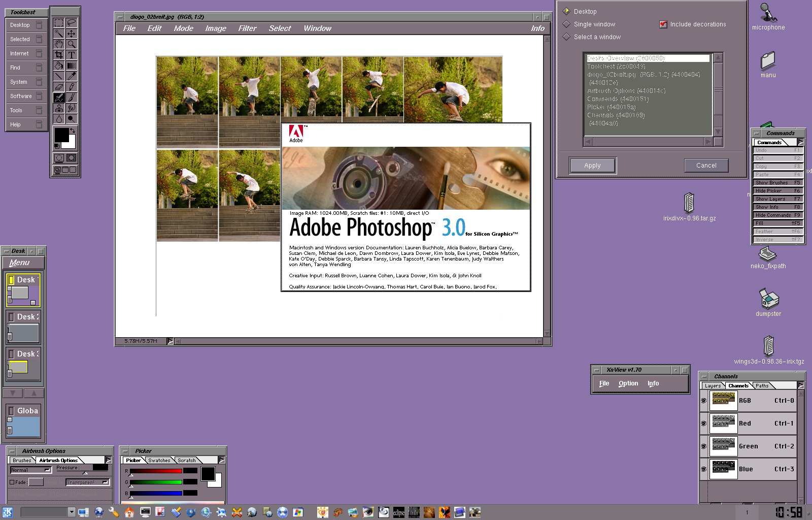Uncheck Include decorations checkbox

click(x=663, y=24)
